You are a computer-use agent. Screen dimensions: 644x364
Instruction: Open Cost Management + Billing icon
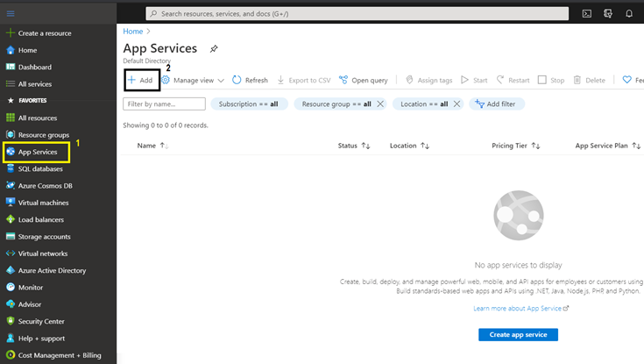(11, 355)
